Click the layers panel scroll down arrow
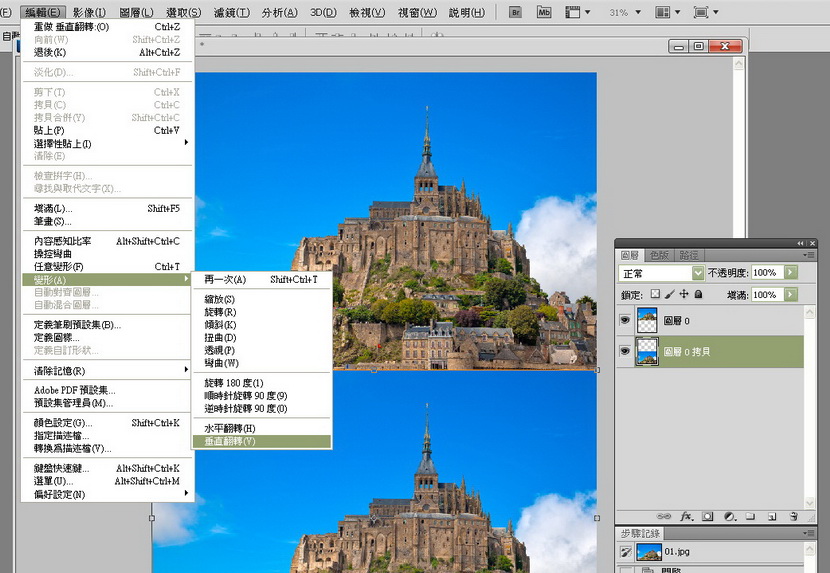This screenshot has height=573, width=830. tap(809, 502)
